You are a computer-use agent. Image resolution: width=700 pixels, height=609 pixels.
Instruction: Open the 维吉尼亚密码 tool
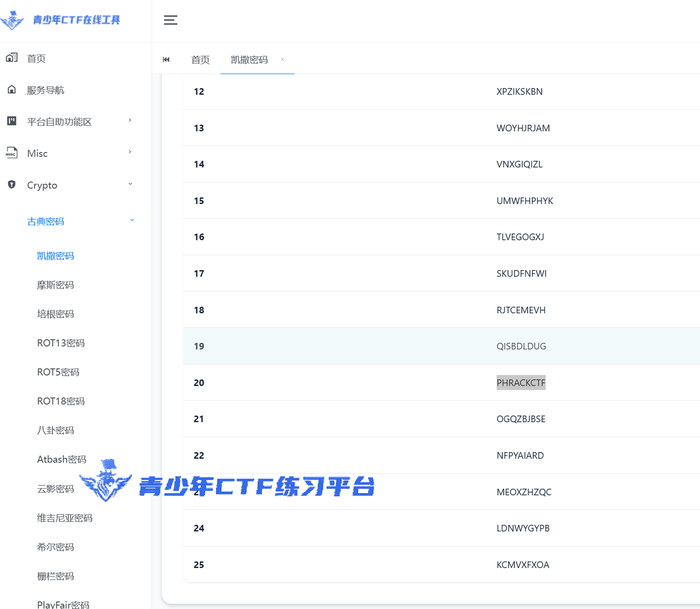65,517
